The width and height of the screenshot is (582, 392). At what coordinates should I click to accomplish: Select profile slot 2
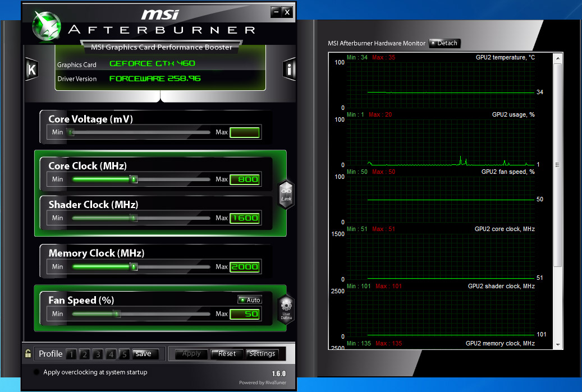click(x=85, y=354)
